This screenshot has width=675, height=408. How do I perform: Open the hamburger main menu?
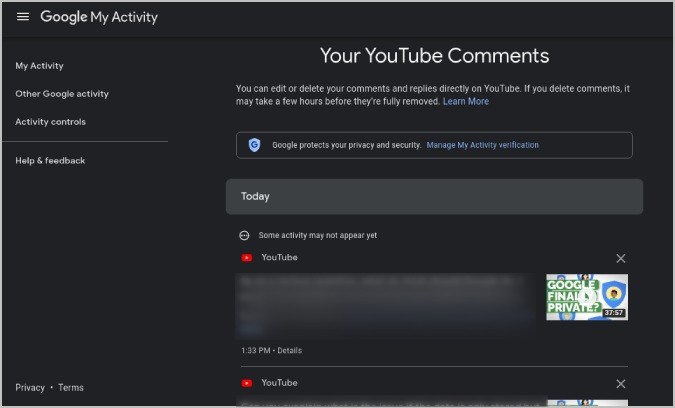[23, 17]
